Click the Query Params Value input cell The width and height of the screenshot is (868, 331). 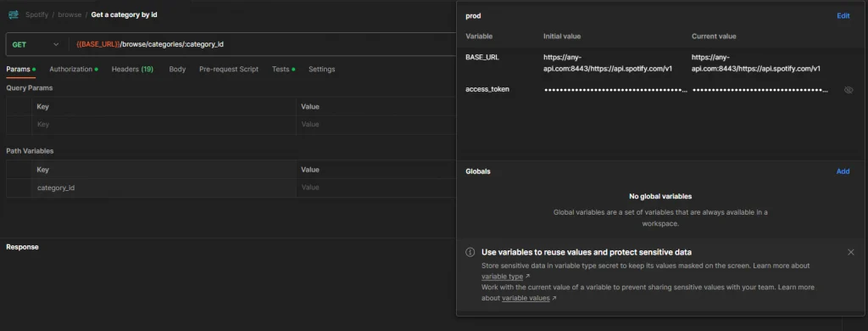(376, 125)
